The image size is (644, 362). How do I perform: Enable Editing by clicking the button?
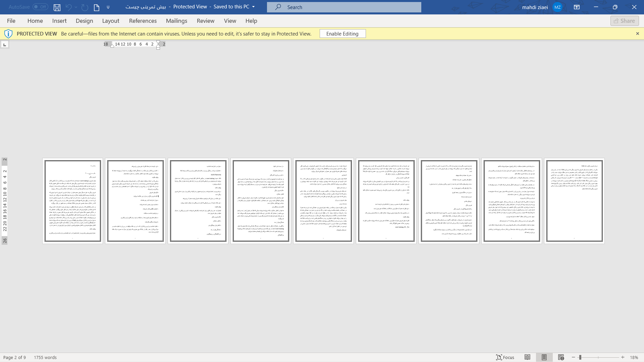pos(342,34)
